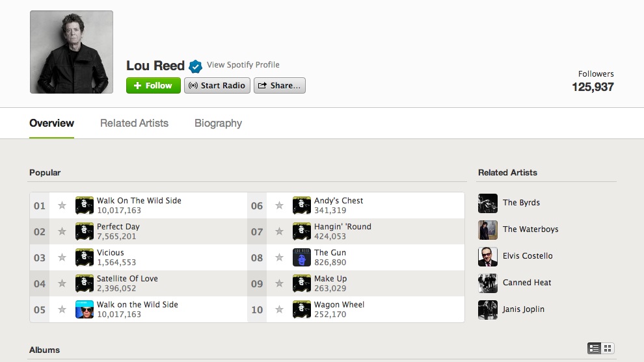Toggle star for Andy's Chest
Viewport: 644px width, 362px height.
click(x=280, y=205)
